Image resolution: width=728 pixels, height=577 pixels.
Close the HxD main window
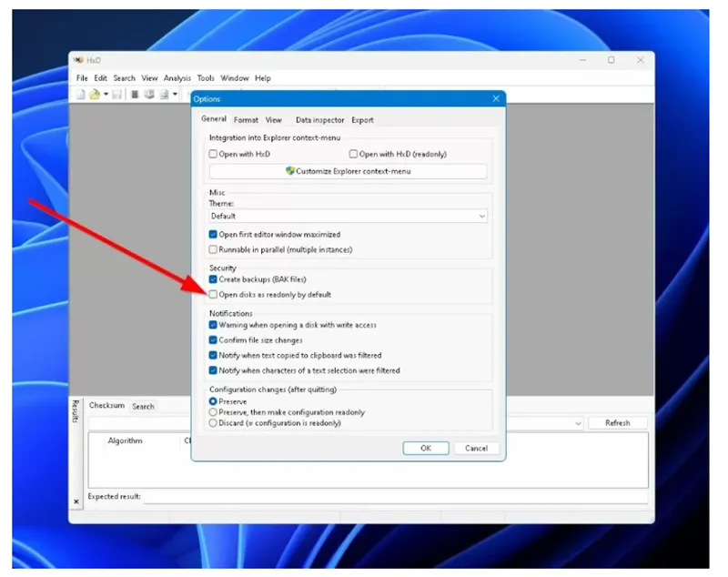pos(641,60)
